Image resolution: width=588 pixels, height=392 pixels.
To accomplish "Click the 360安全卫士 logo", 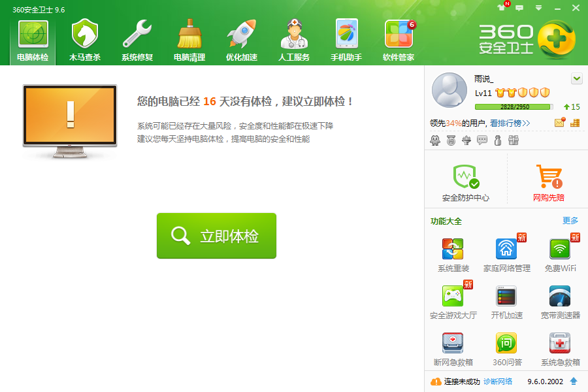I will pyautogui.click(x=527, y=39).
